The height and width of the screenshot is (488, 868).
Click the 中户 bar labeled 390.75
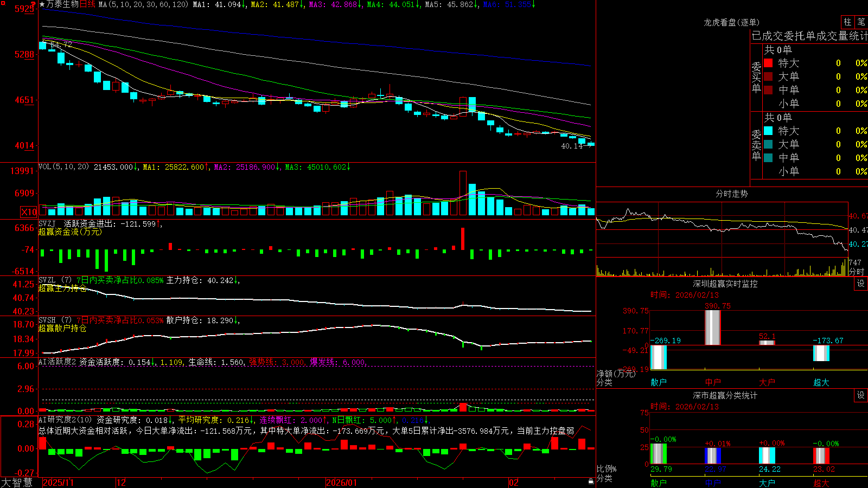[x=713, y=328]
